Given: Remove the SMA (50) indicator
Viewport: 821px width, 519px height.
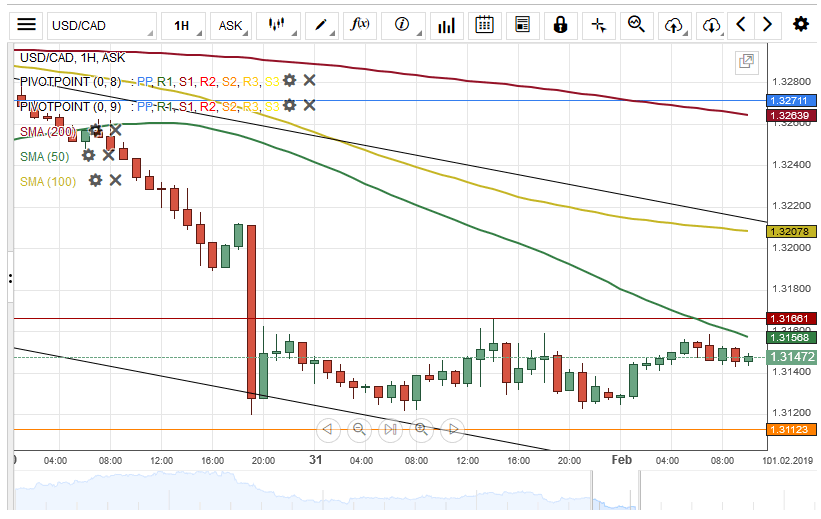Looking at the screenshot, I should click(108, 155).
